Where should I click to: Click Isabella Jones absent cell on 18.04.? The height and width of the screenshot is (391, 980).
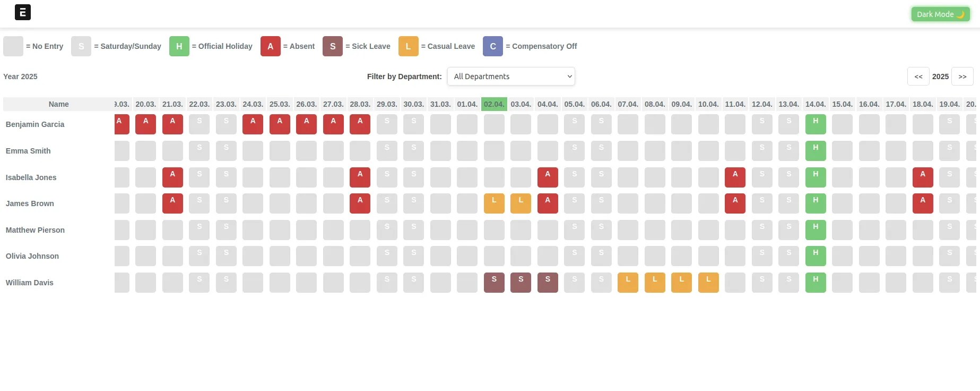pyautogui.click(x=923, y=177)
